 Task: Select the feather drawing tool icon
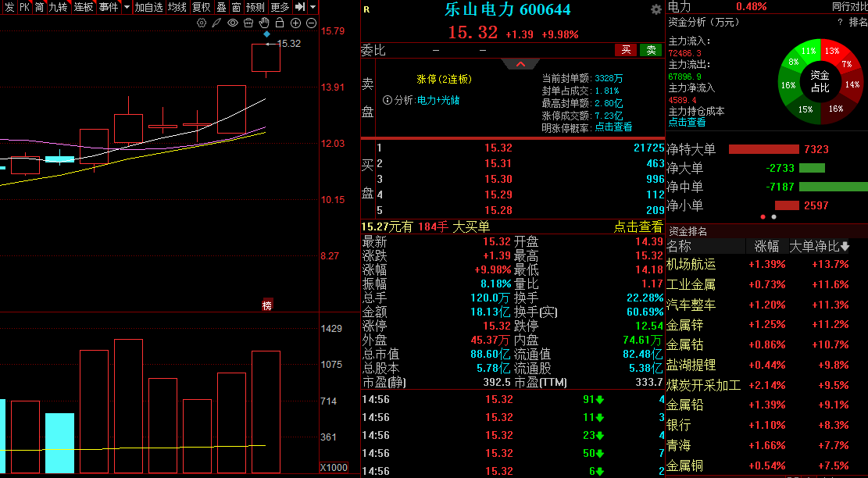coord(217,23)
